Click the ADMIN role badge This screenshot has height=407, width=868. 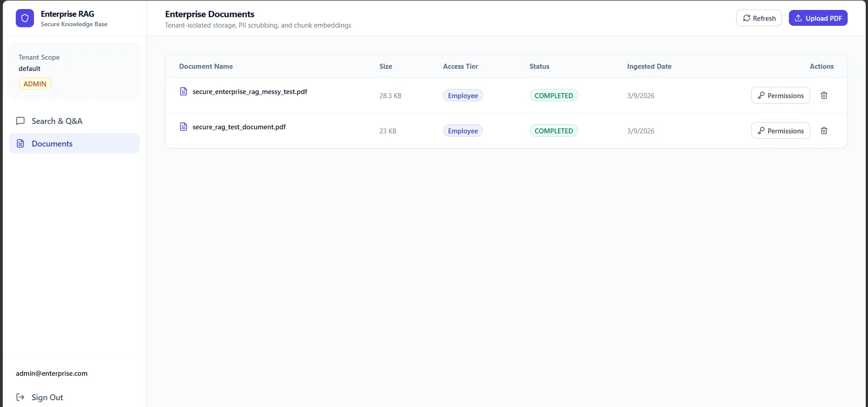click(35, 84)
